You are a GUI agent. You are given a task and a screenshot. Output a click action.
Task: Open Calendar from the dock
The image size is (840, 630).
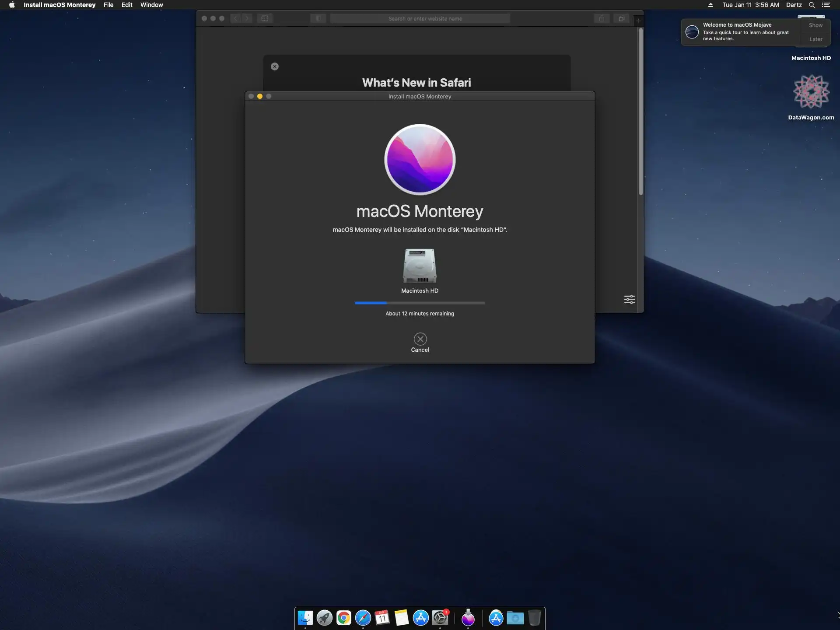point(382,618)
